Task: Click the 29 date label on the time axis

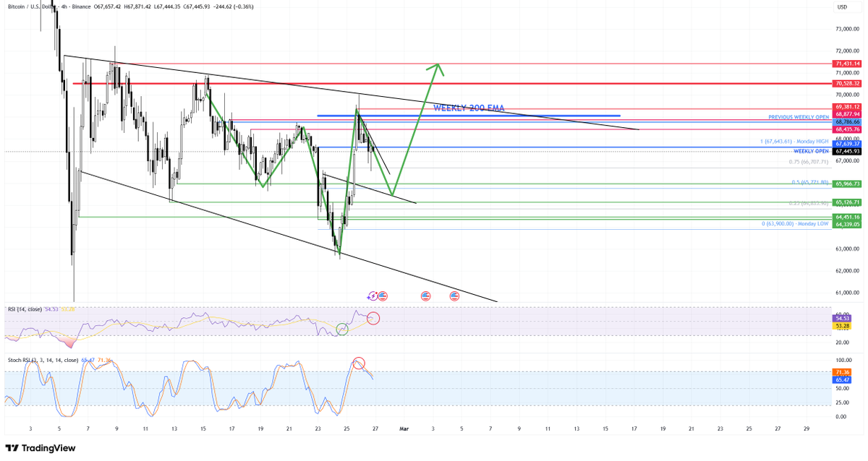Action: click(807, 428)
